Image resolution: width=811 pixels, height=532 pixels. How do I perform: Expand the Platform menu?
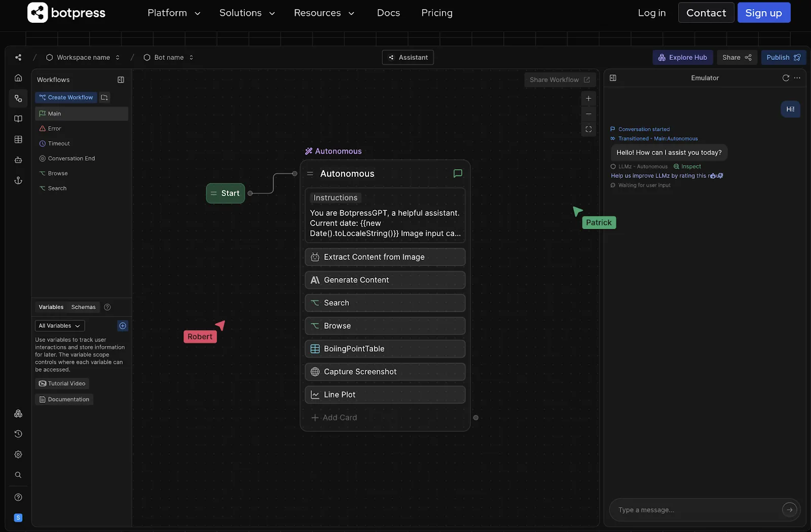[x=174, y=13]
